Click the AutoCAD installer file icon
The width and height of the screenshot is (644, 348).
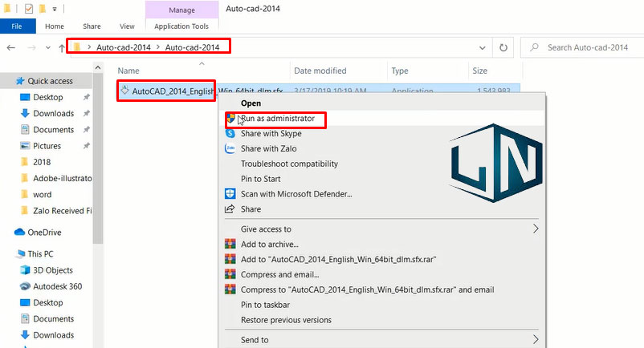coord(124,90)
